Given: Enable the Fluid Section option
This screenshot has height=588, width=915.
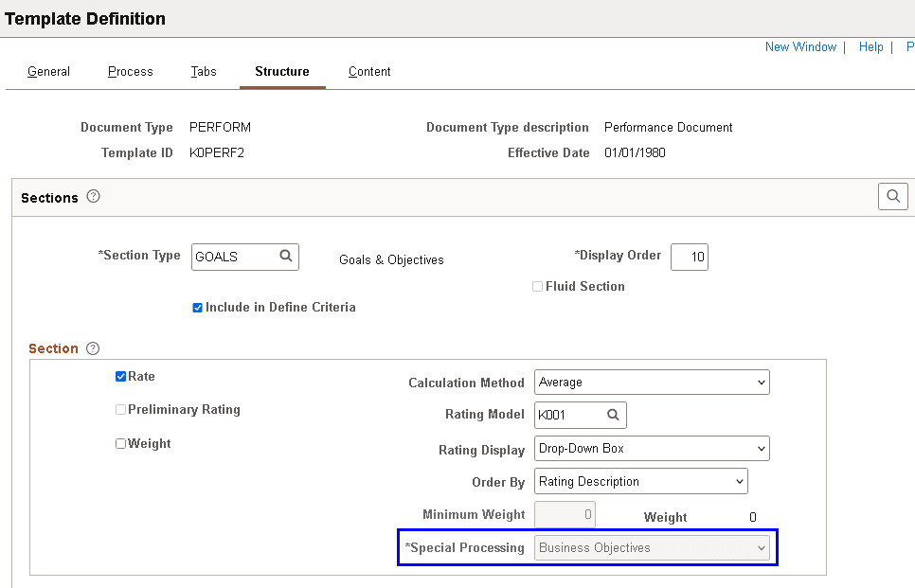Looking at the screenshot, I should 537,286.
